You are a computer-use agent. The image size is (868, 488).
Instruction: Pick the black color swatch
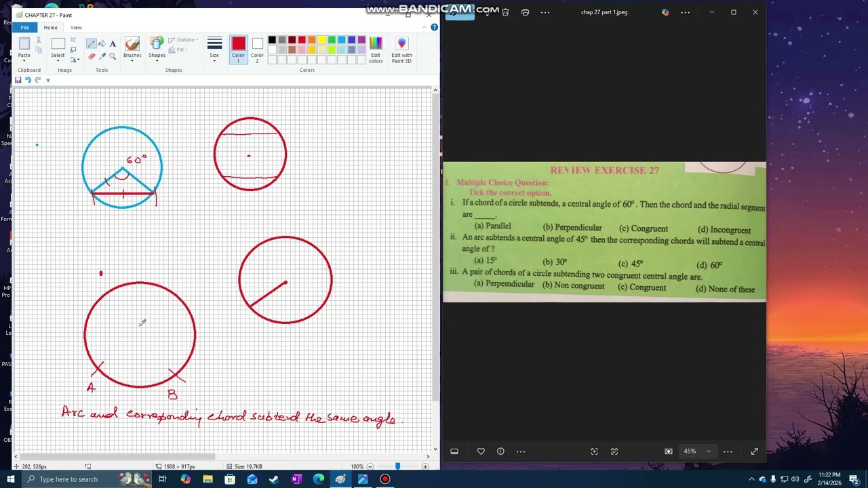tap(272, 40)
